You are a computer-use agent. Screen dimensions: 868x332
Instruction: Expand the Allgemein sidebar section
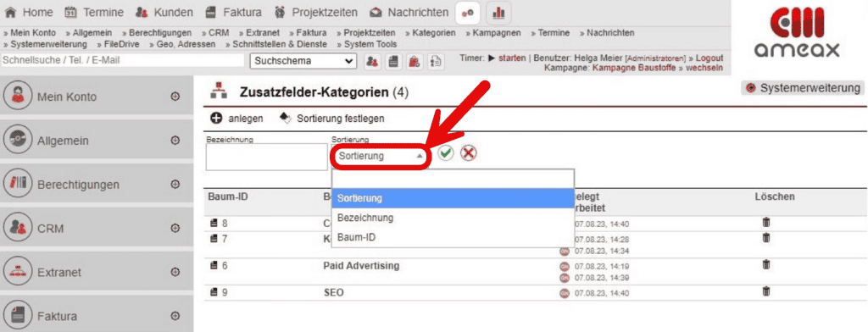[175, 141]
